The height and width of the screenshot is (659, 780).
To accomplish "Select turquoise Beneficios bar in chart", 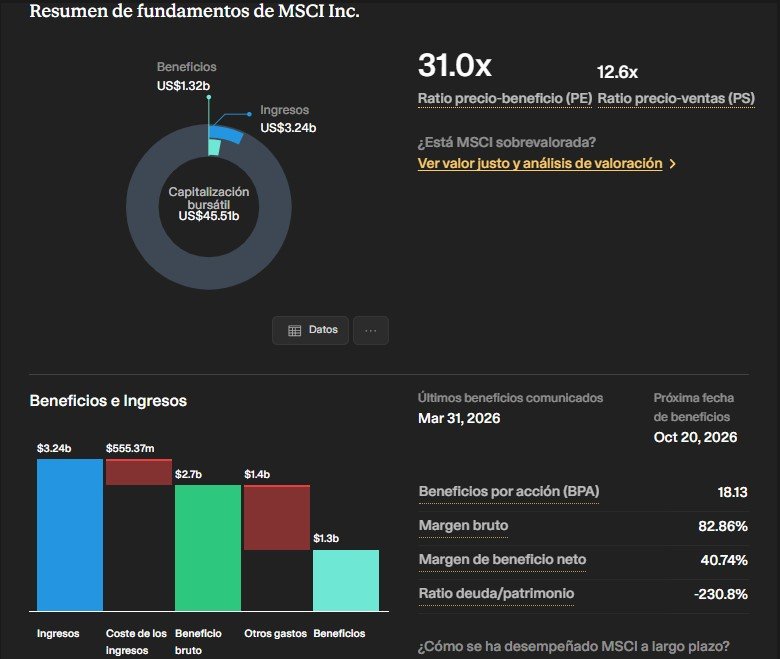I will click(x=346, y=580).
